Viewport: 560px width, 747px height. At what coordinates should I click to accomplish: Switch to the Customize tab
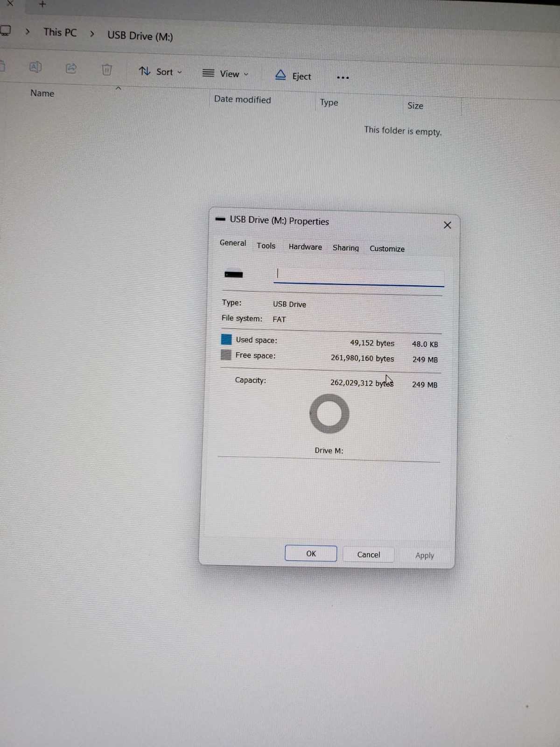[387, 249]
